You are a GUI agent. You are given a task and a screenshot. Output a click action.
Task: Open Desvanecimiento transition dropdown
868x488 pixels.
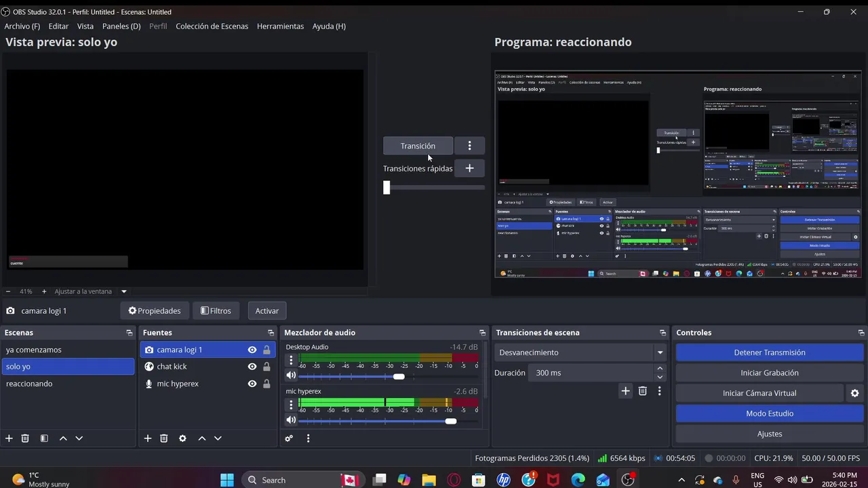[580, 352]
